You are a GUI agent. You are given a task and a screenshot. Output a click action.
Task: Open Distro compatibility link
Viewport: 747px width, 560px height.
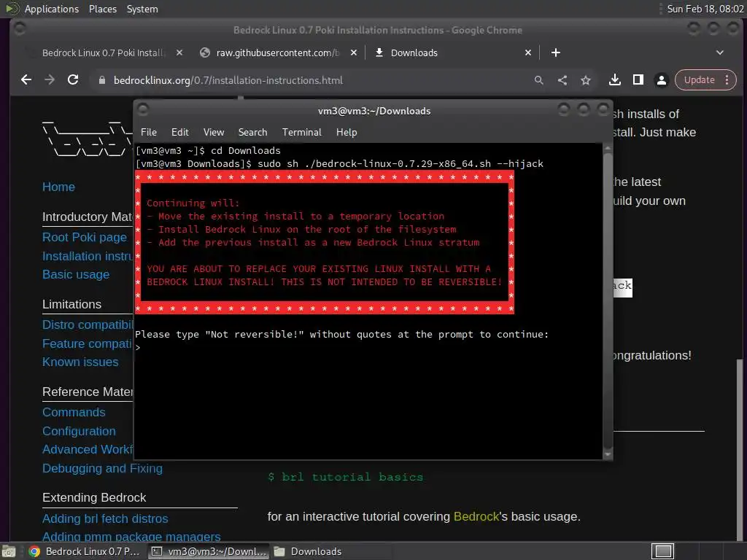click(x=88, y=324)
